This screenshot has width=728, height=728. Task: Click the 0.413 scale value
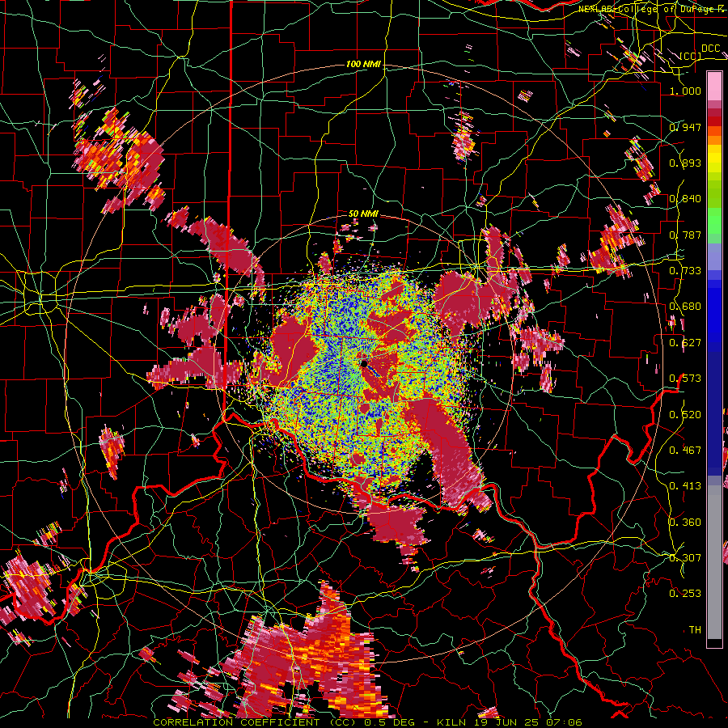(685, 486)
